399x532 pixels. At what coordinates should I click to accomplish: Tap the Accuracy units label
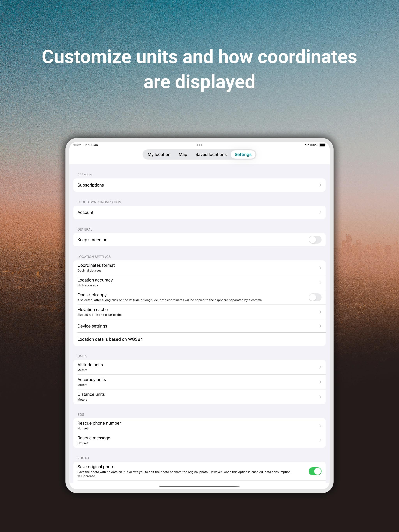click(91, 380)
